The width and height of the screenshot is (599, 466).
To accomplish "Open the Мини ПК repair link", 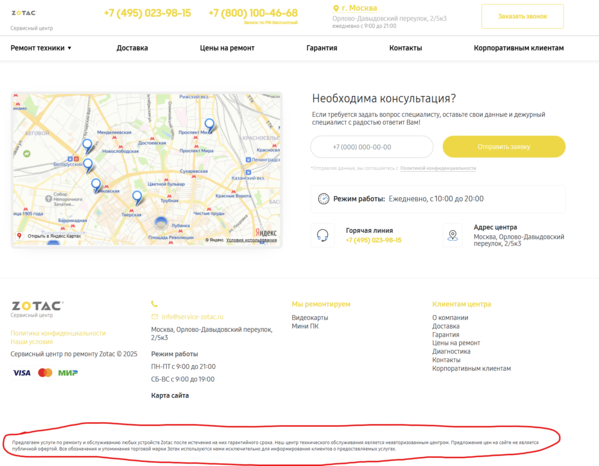I will coord(305,326).
